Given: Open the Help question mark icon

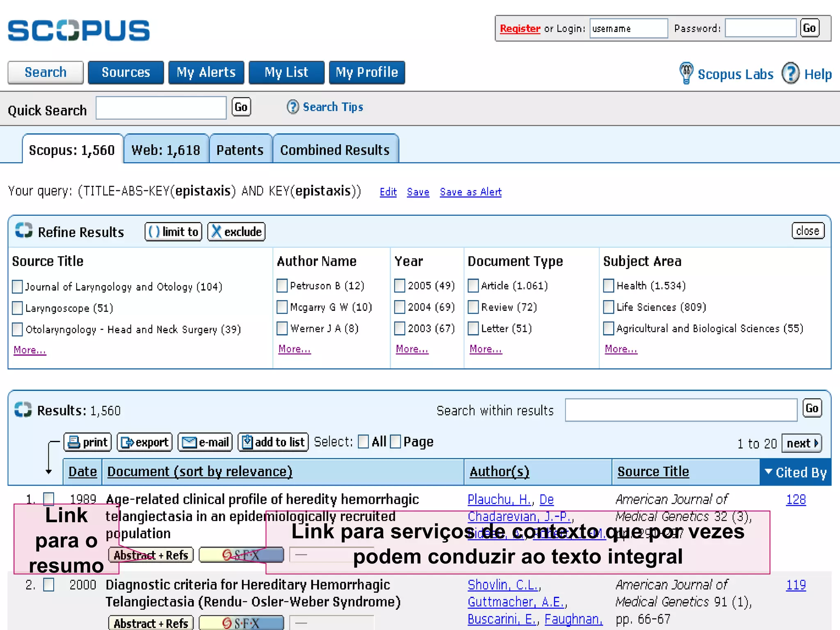Looking at the screenshot, I should [x=790, y=73].
